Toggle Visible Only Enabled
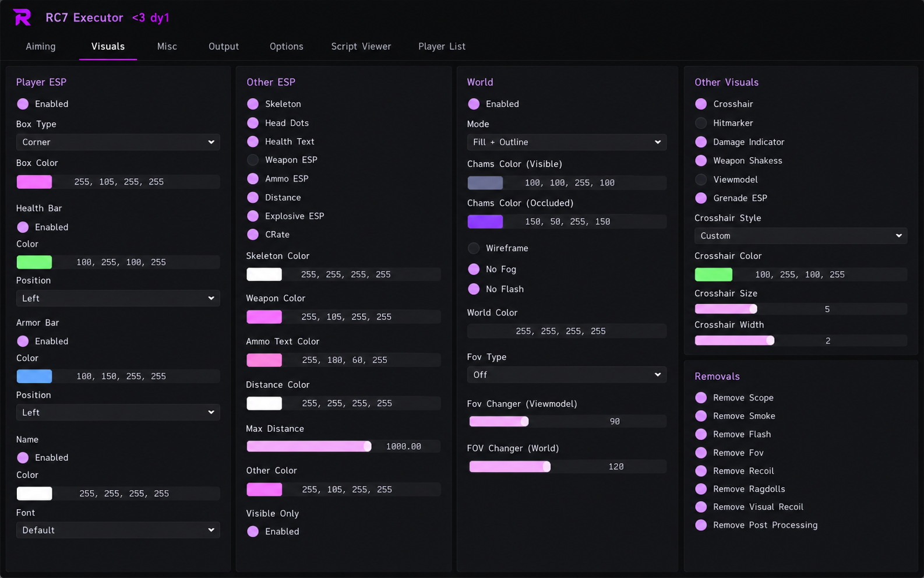The image size is (924, 578). pyautogui.click(x=253, y=531)
